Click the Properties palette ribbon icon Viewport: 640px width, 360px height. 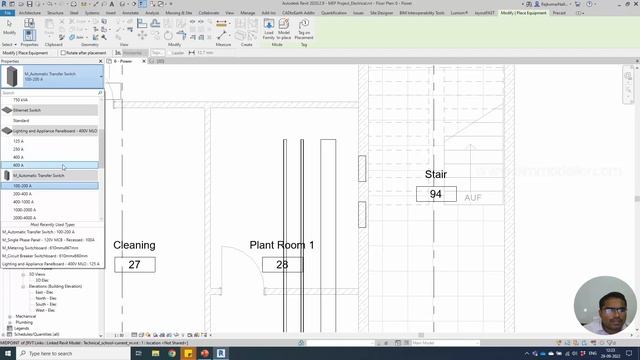point(29,35)
